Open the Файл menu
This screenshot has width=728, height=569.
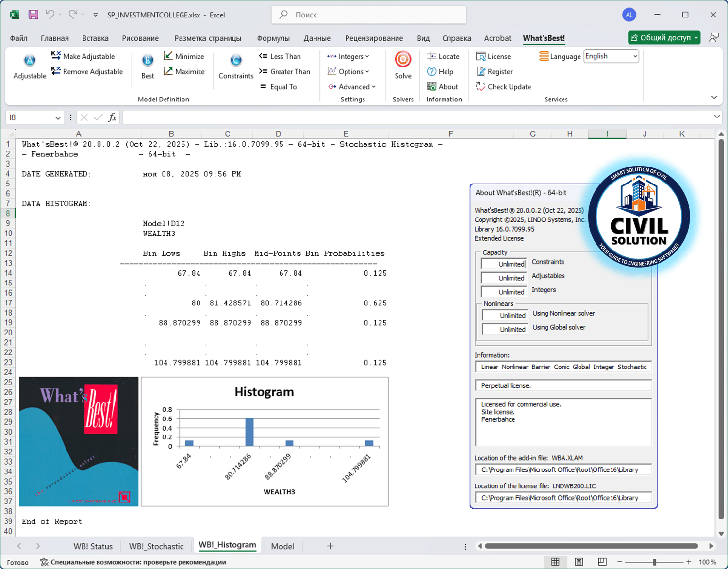18,38
